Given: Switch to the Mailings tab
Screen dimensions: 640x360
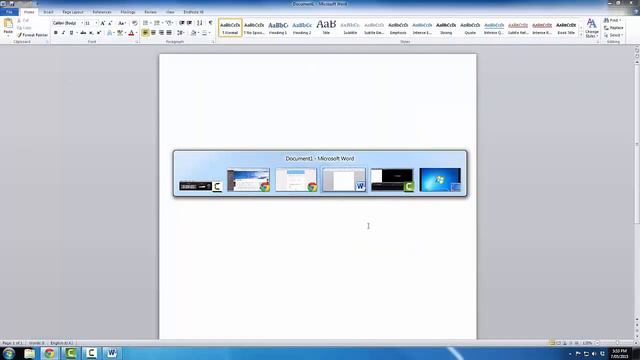Looking at the screenshot, I should tap(128, 12).
